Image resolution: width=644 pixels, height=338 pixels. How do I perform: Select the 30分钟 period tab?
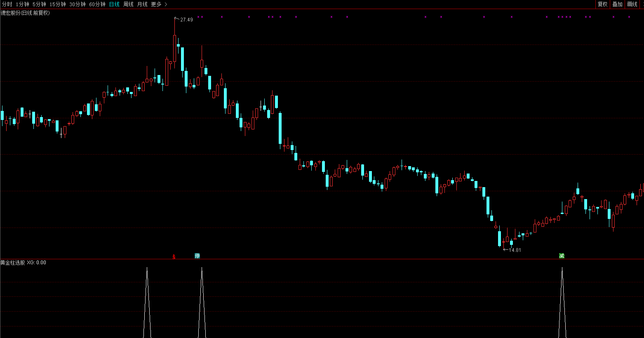click(x=78, y=4)
